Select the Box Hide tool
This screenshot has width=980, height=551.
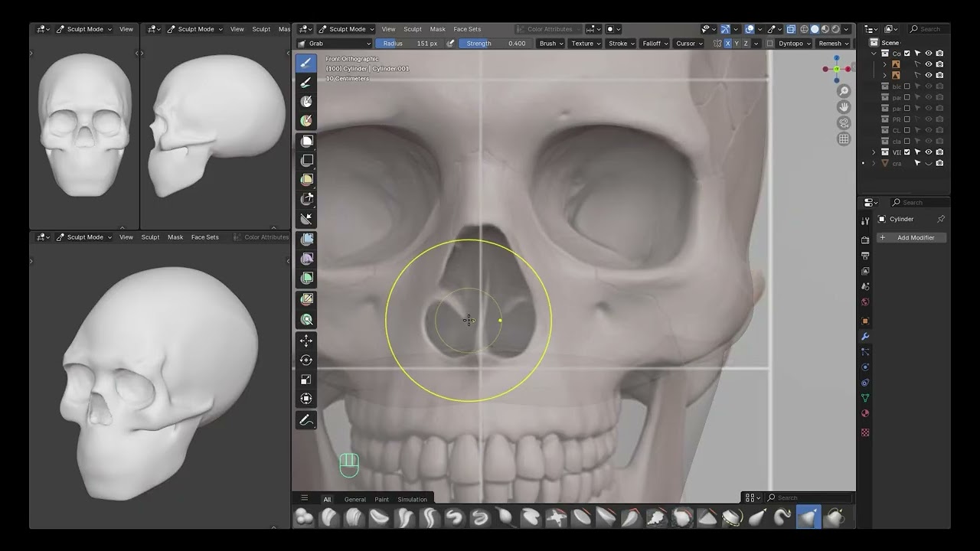click(x=306, y=161)
